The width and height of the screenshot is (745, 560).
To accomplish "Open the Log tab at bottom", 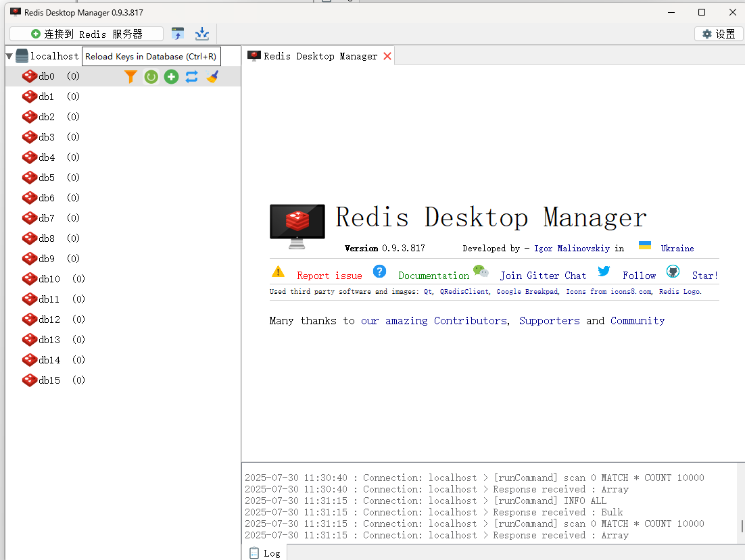I will 265,553.
